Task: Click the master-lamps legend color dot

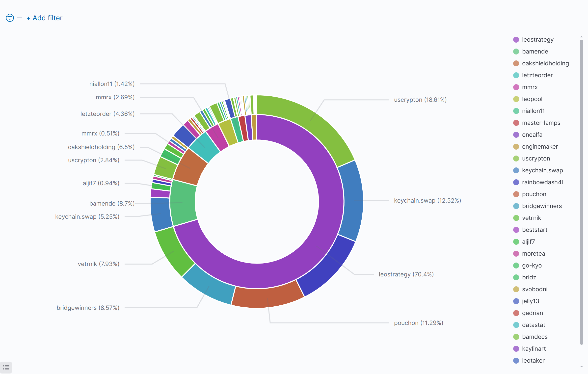Action: point(516,123)
